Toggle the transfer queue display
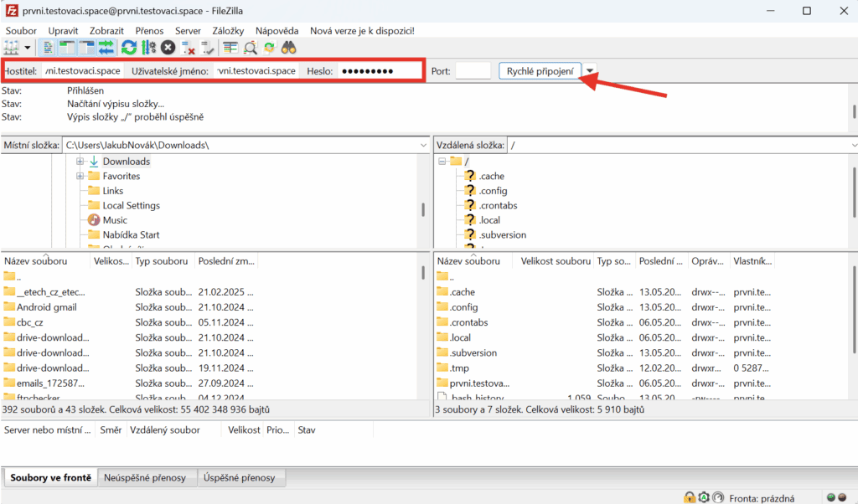Viewport: 858px width, 504px height. click(106, 48)
